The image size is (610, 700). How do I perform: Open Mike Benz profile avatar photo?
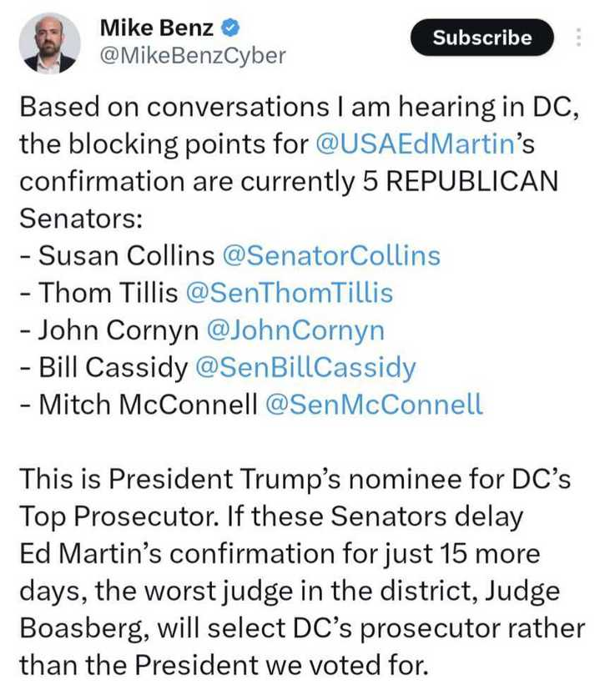(49, 43)
